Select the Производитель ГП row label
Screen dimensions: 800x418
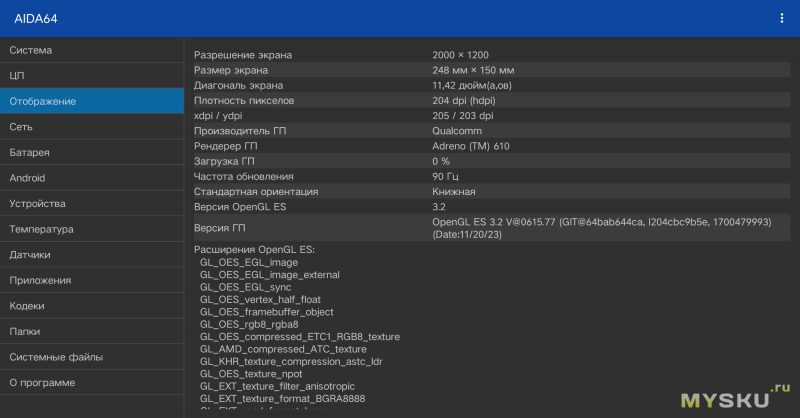240,131
